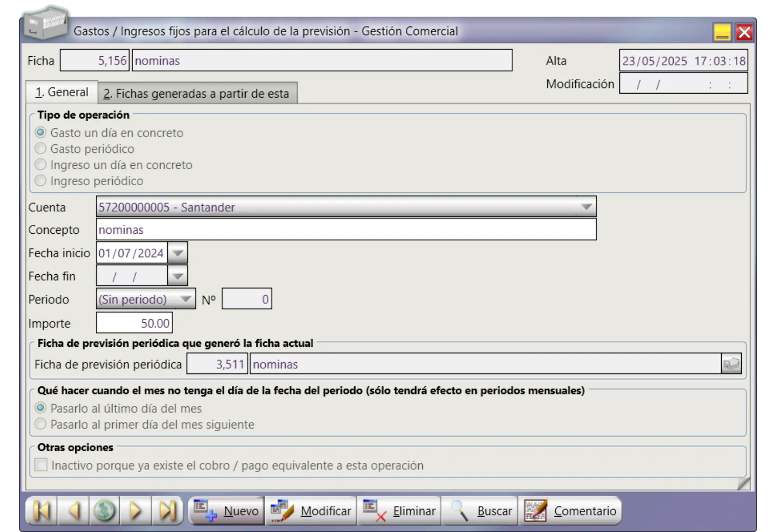Enable the Inactivo porque ya existe checkbox

41,465
